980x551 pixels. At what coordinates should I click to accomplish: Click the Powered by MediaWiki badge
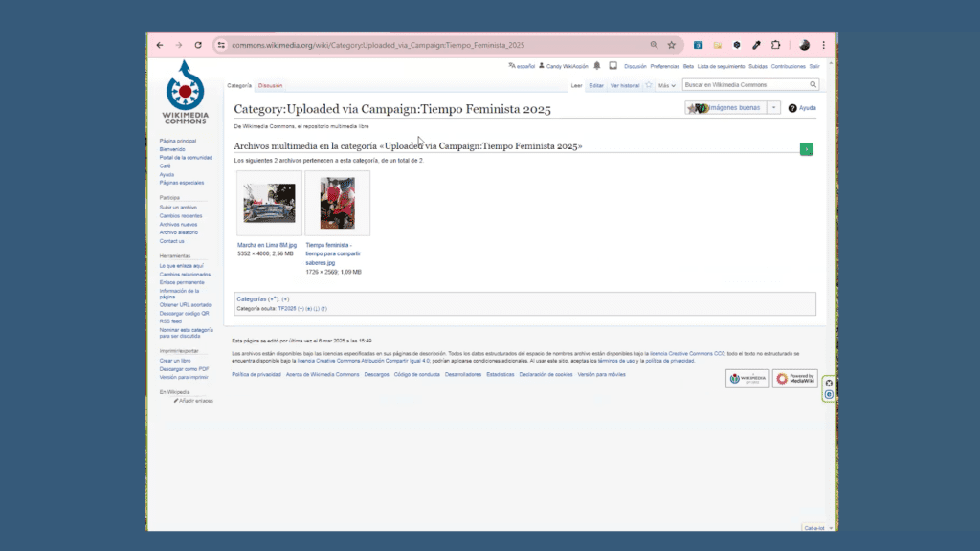[x=795, y=379]
